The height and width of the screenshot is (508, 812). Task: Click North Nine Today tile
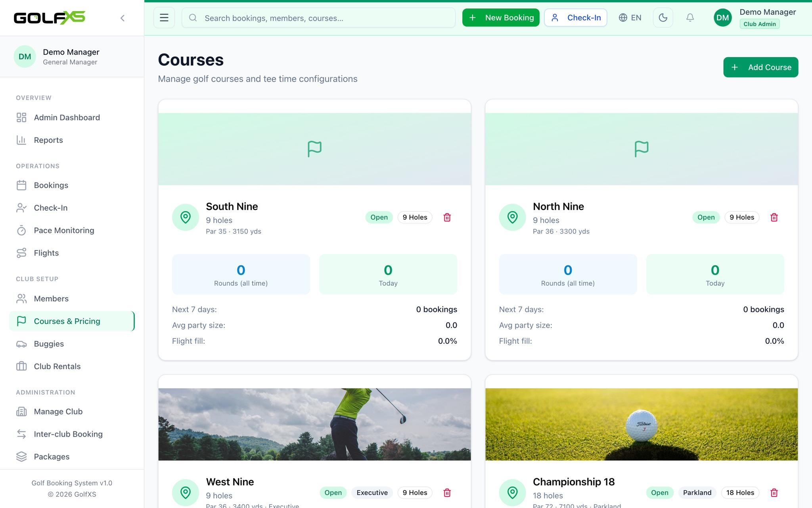point(715,274)
